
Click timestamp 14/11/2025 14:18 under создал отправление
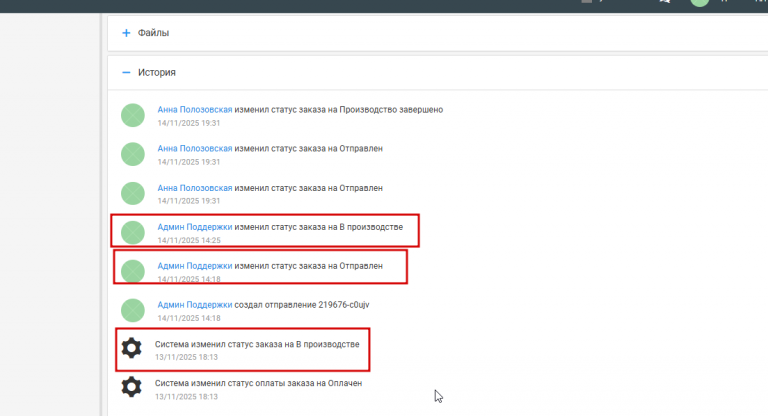(x=189, y=318)
